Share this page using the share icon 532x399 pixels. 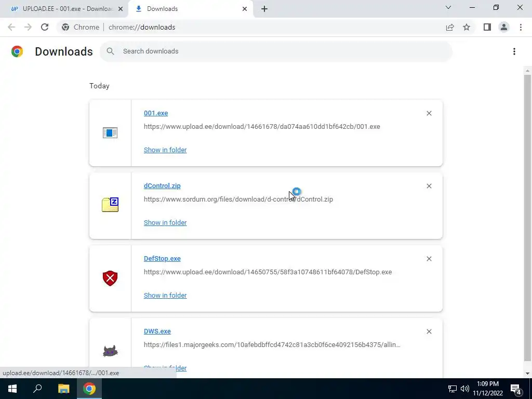(450, 27)
